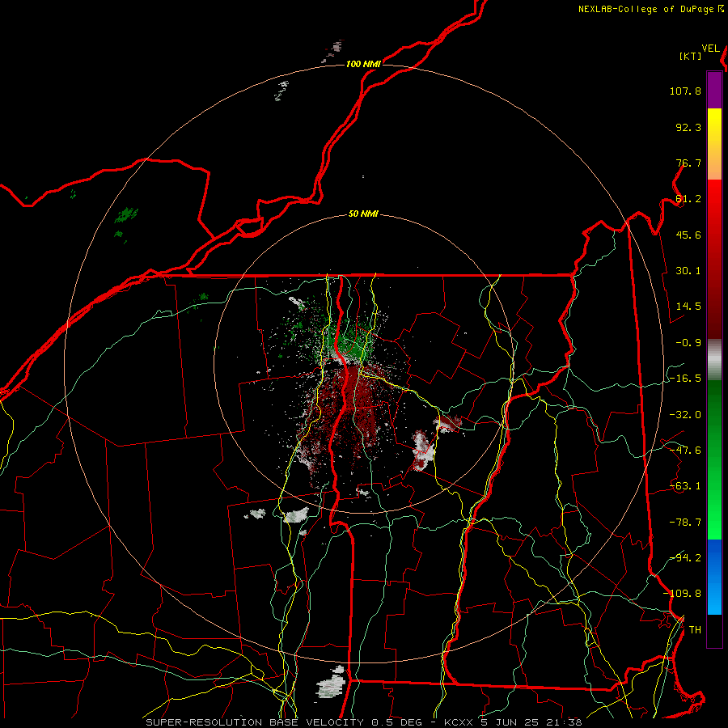Click the KCXX station identifier
The image size is (728, 728).
pos(459,722)
